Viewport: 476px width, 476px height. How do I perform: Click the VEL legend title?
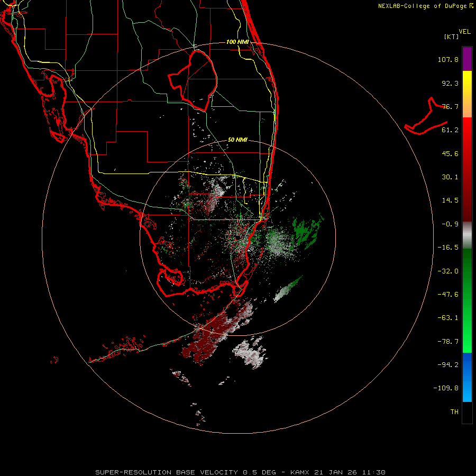[x=464, y=32]
